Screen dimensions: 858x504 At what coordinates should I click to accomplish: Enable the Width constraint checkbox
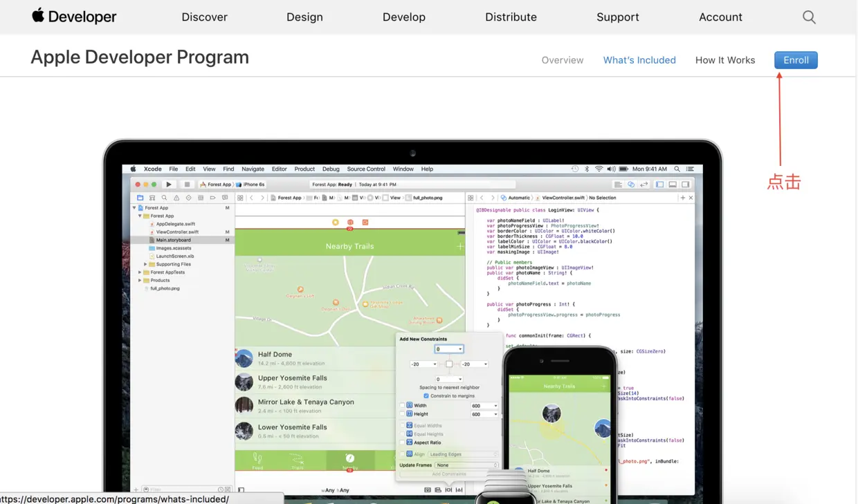[402, 405]
